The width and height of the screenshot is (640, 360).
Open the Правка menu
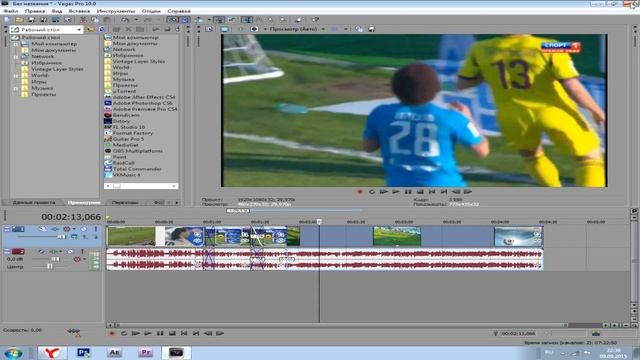35,11
